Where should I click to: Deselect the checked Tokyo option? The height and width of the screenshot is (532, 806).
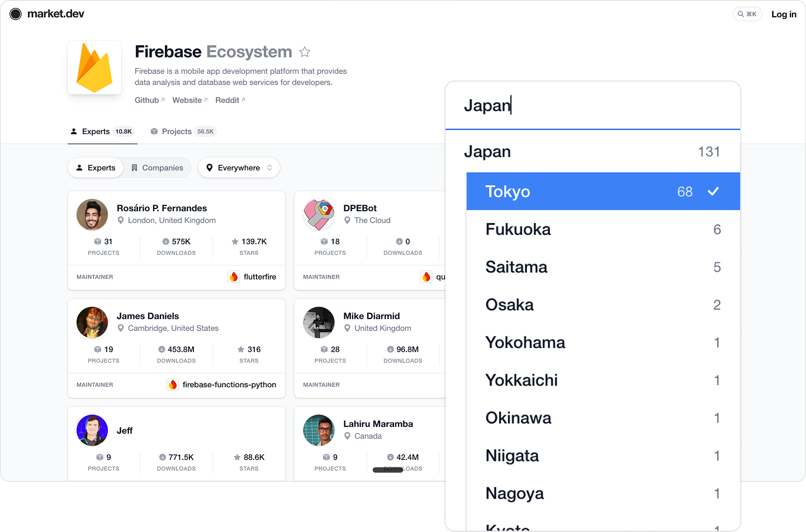[x=603, y=191]
